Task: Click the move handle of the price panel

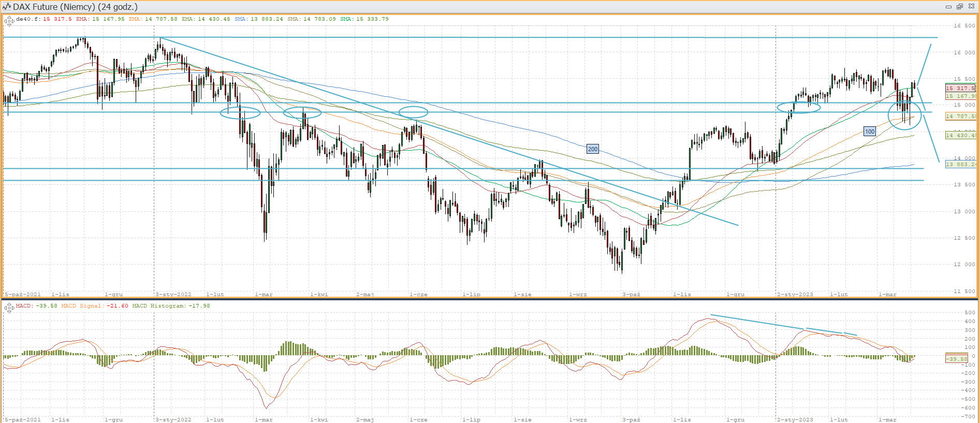Action: pyautogui.click(x=9, y=21)
